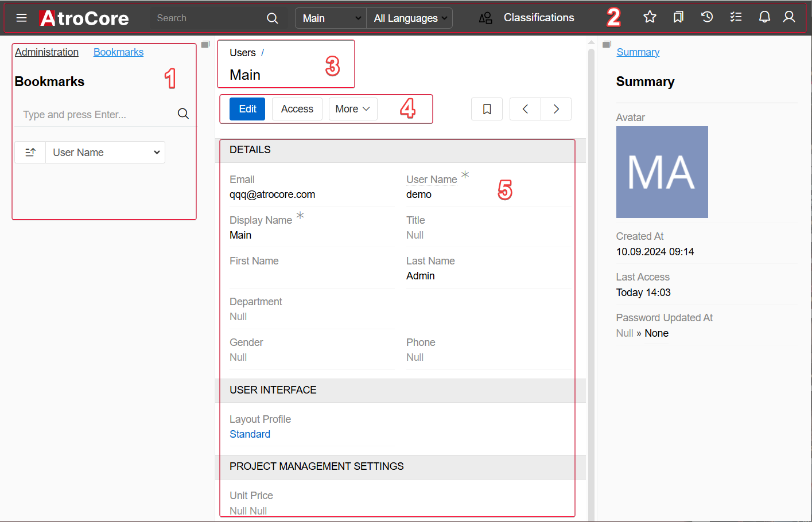Open bookmarks from the top bar

(678, 17)
